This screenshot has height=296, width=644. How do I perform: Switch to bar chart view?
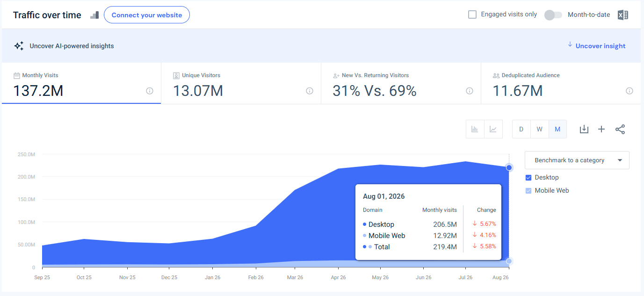(475, 129)
